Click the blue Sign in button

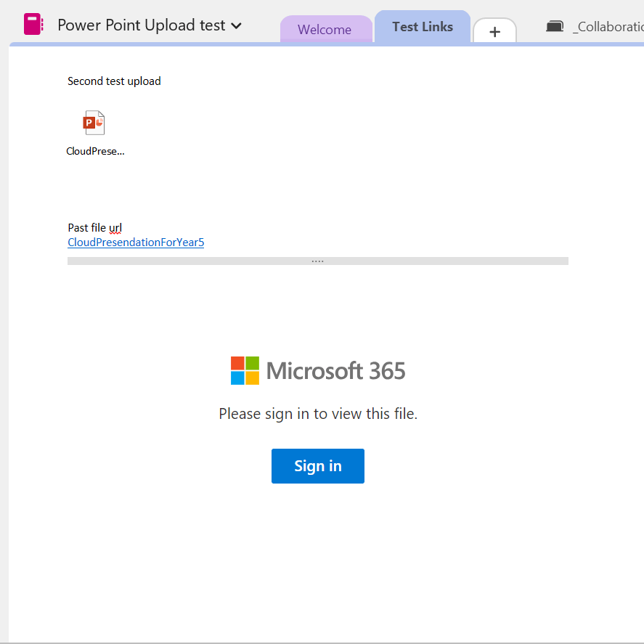318,465
